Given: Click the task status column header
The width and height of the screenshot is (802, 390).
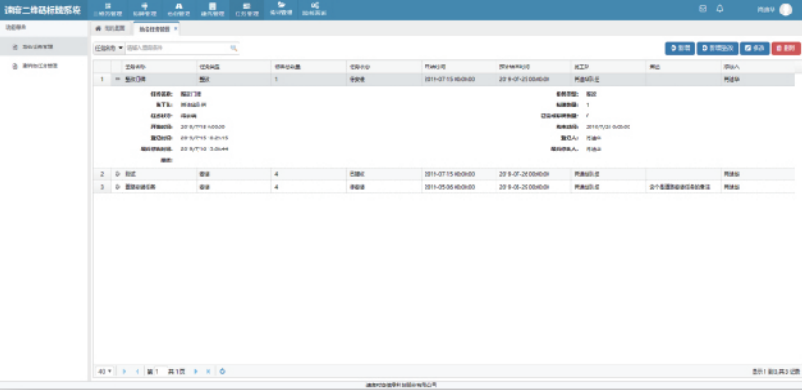Looking at the screenshot, I should pos(383,67).
